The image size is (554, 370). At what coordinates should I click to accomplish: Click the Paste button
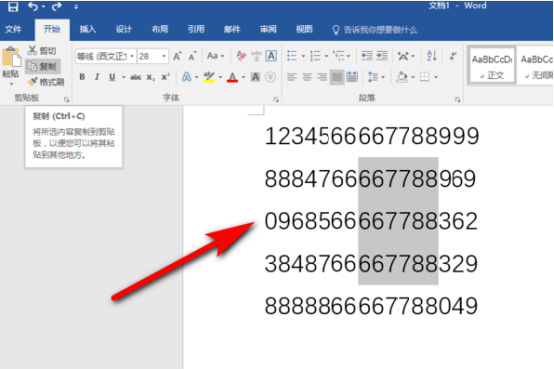pos(11,66)
